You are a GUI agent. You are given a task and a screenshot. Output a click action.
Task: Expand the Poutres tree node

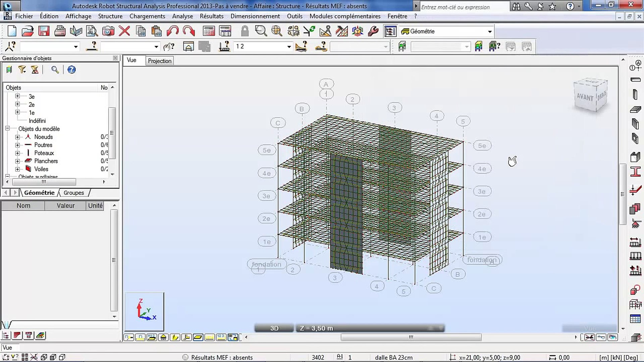pos(17,145)
